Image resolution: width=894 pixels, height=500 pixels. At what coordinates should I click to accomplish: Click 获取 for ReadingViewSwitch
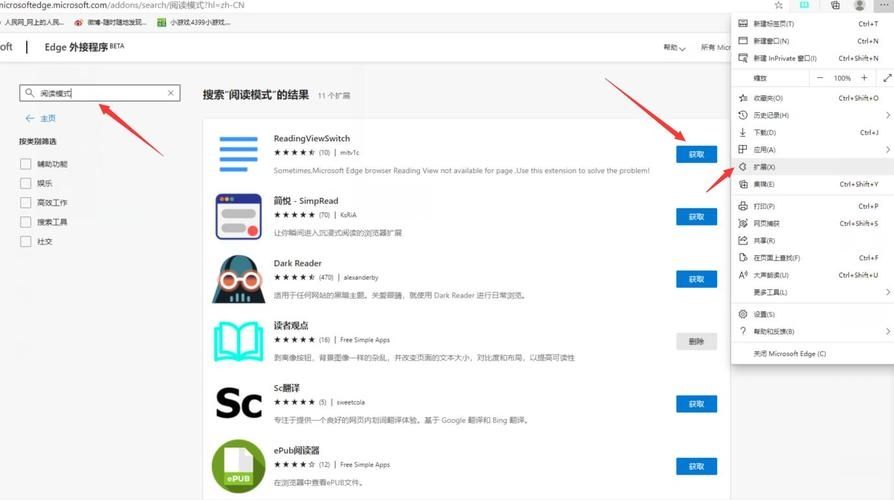pos(696,155)
